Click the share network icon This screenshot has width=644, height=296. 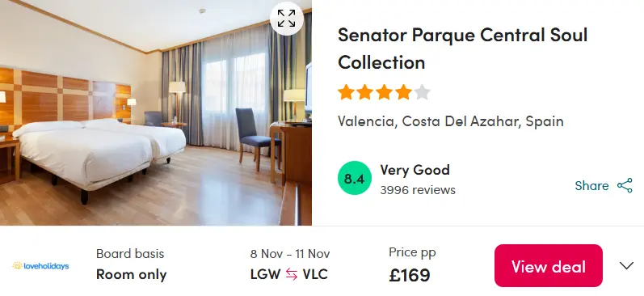pos(625,185)
